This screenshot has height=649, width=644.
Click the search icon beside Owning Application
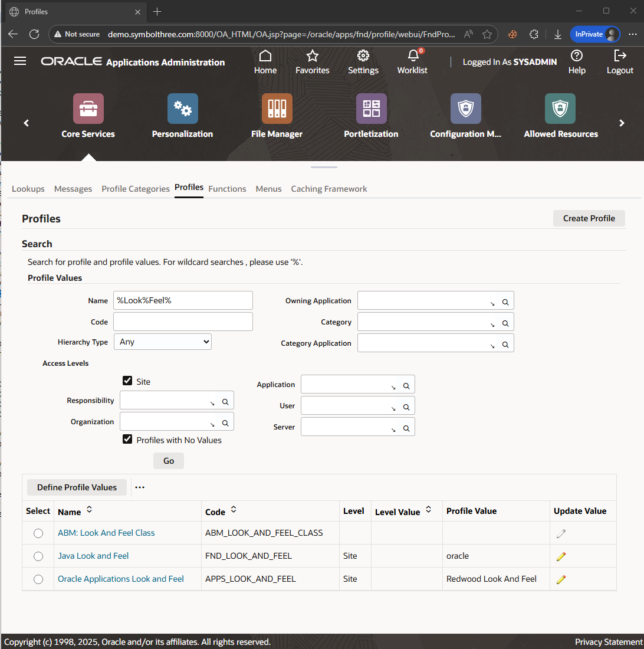point(505,301)
